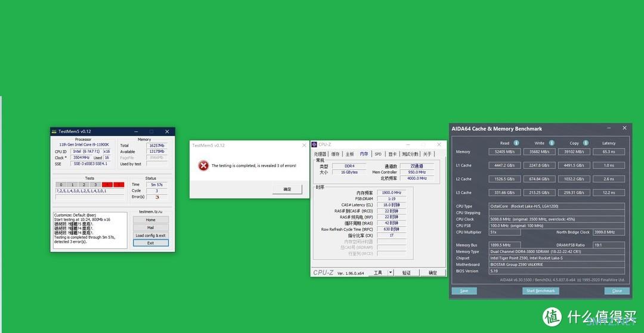Image resolution: width=644 pixels, height=333 pixels.
Task: Close the TestMem5 main window
Action: 167,131
